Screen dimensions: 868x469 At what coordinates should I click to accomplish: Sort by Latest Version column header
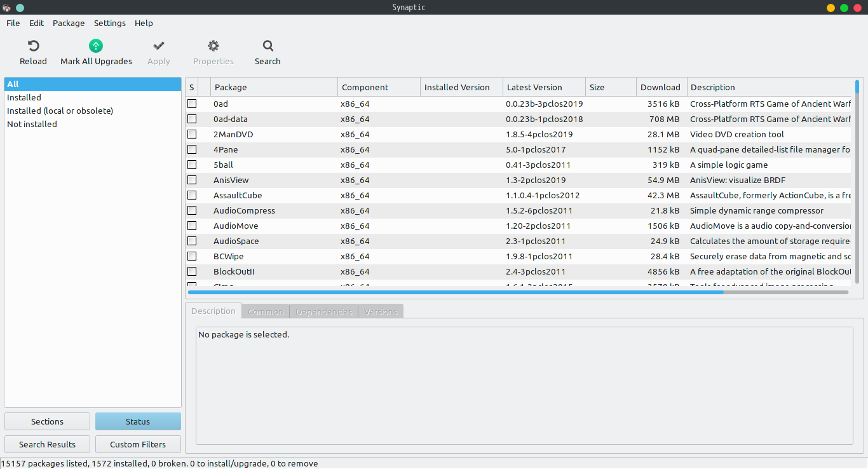545,87
